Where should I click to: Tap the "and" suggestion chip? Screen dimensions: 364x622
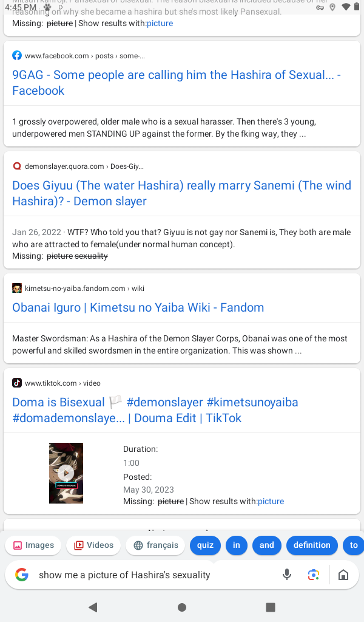pyautogui.click(x=267, y=545)
